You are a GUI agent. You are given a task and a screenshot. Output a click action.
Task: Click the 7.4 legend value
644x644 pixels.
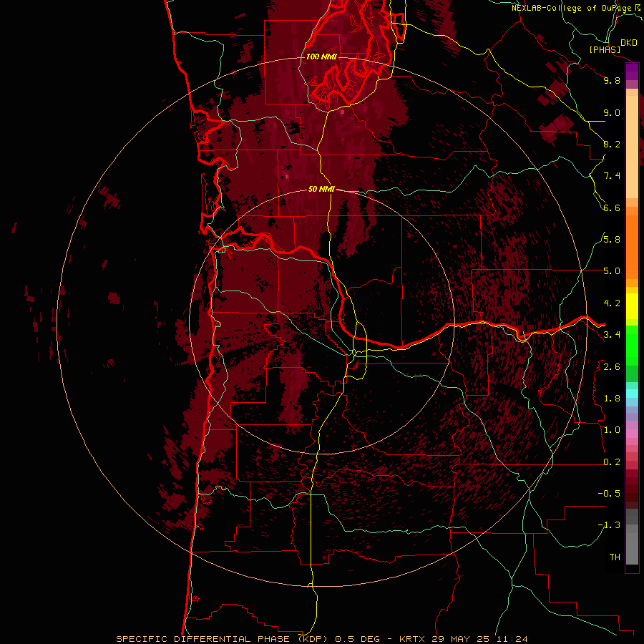(x=612, y=176)
